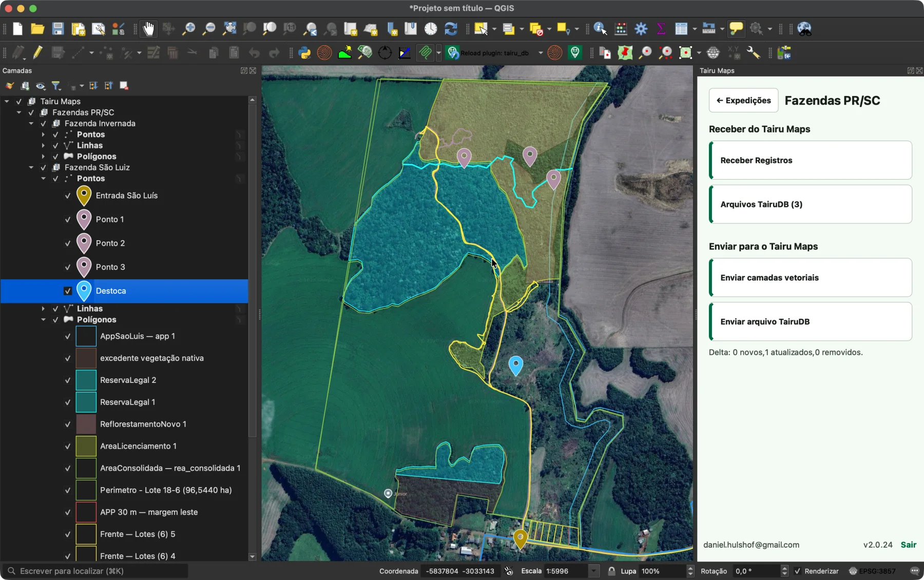Save the project with floppy icon
The image size is (924, 580).
click(x=57, y=29)
